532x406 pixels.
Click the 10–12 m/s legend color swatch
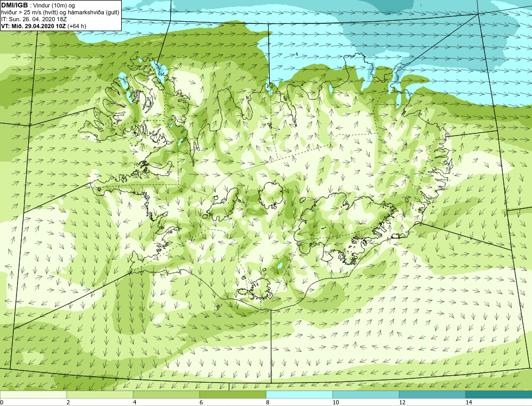[366, 394]
